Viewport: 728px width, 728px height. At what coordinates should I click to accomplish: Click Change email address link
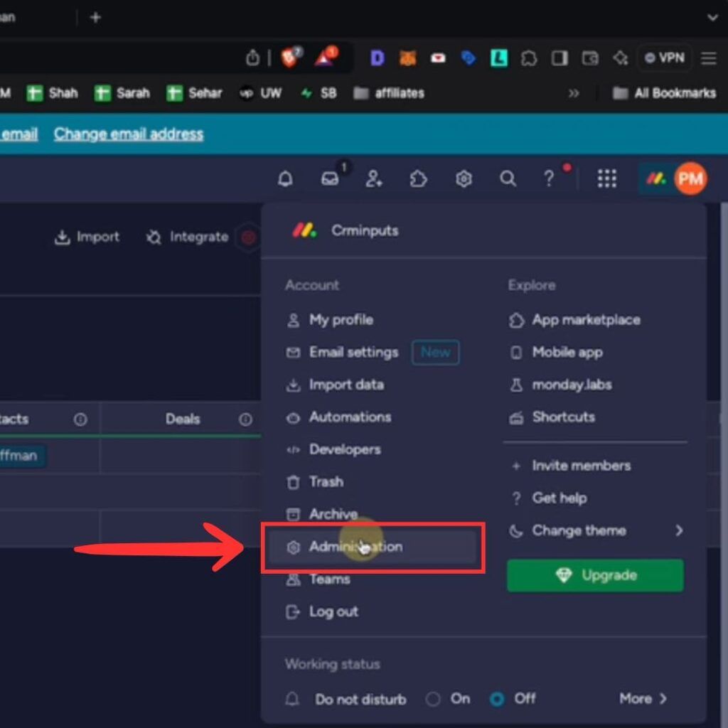point(129,134)
